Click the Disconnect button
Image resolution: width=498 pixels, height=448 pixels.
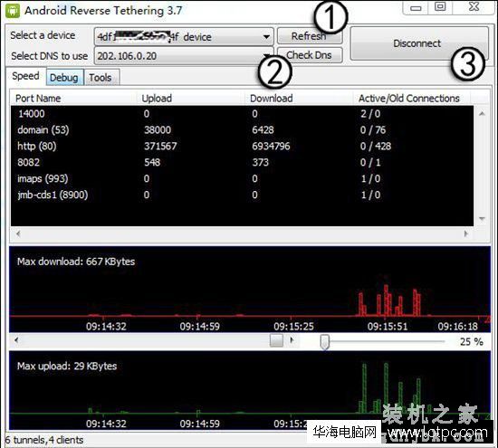[419, 43]
